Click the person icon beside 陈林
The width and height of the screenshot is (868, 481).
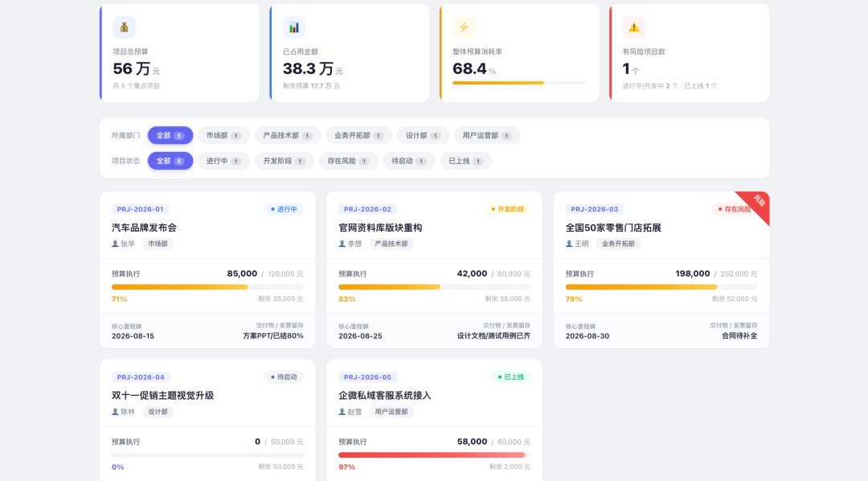coord(115,412)
